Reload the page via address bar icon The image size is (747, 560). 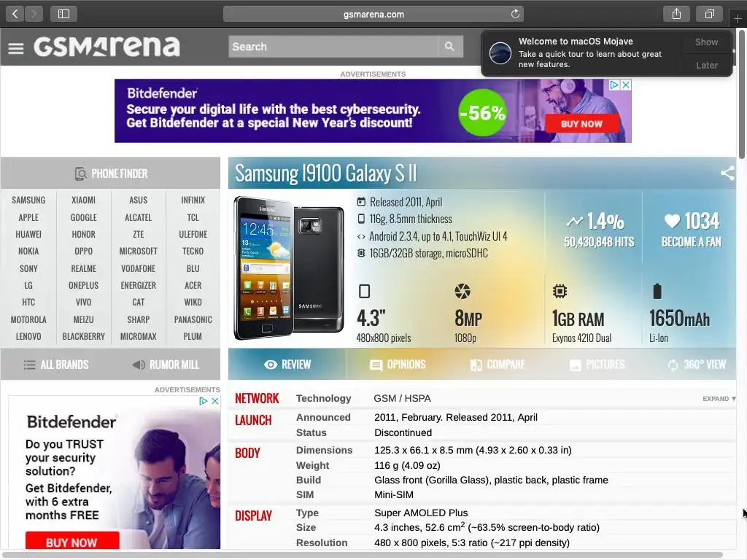[x=515, y=14]
